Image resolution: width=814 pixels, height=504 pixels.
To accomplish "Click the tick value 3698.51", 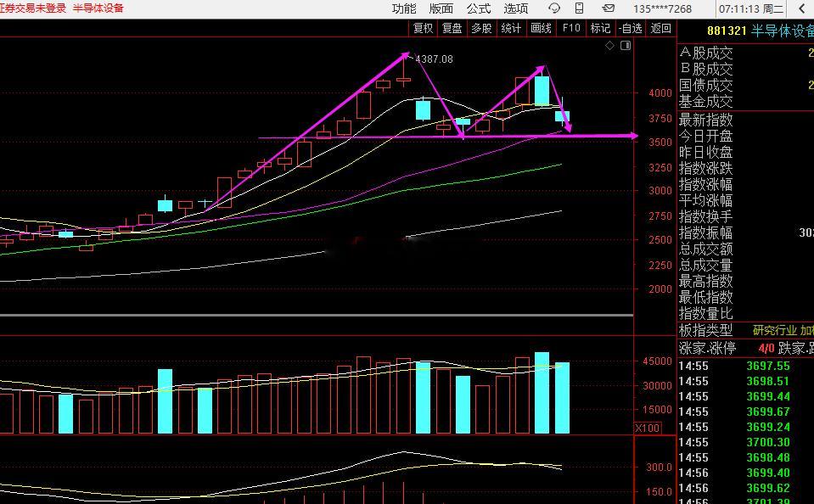I will coord(768,381).
